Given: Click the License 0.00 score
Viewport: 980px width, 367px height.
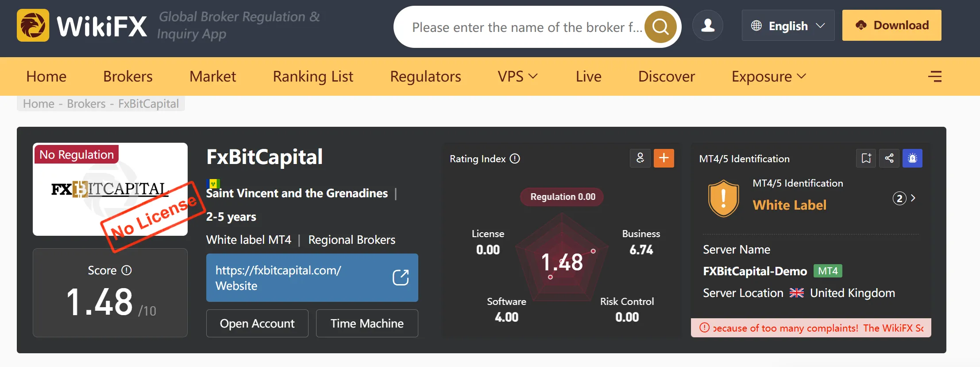Looking at the screenshot, I should [x=488, y=242].
